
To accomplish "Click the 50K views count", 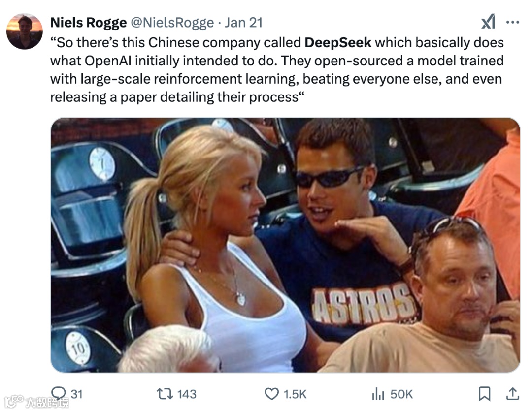I will pos(401,394).
